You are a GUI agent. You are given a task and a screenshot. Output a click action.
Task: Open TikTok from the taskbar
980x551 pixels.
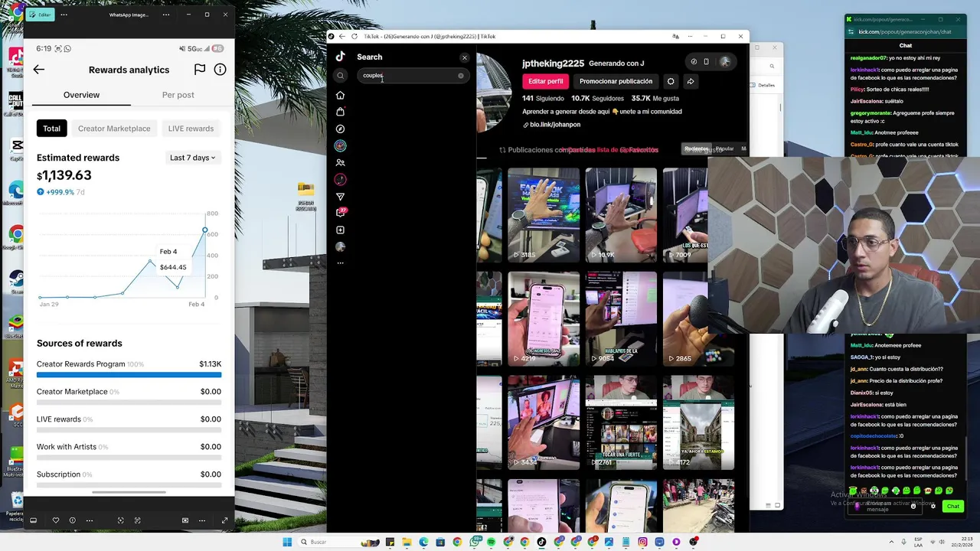click(541, 542)
